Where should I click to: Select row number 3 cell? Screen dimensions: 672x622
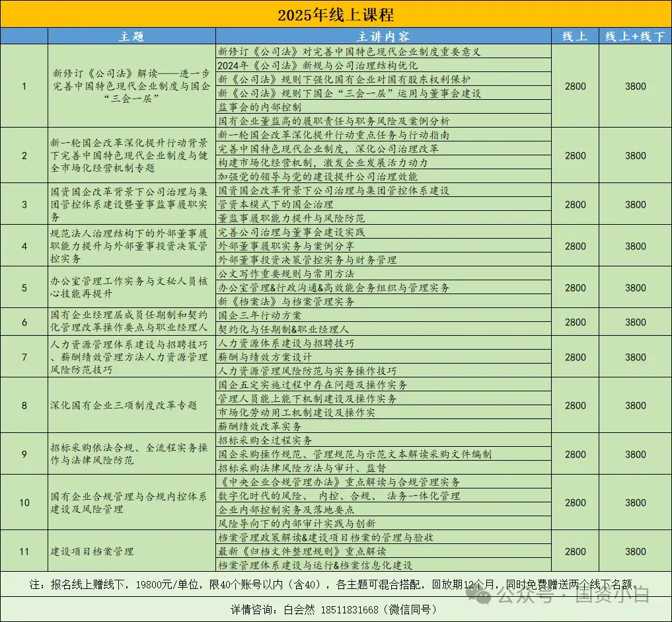(x=24, y=204)
